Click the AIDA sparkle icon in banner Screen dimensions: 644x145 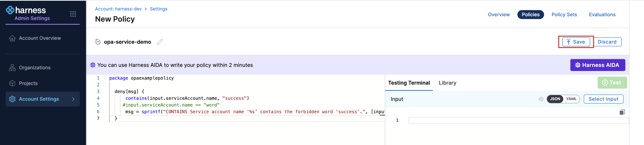click(93, 65)
